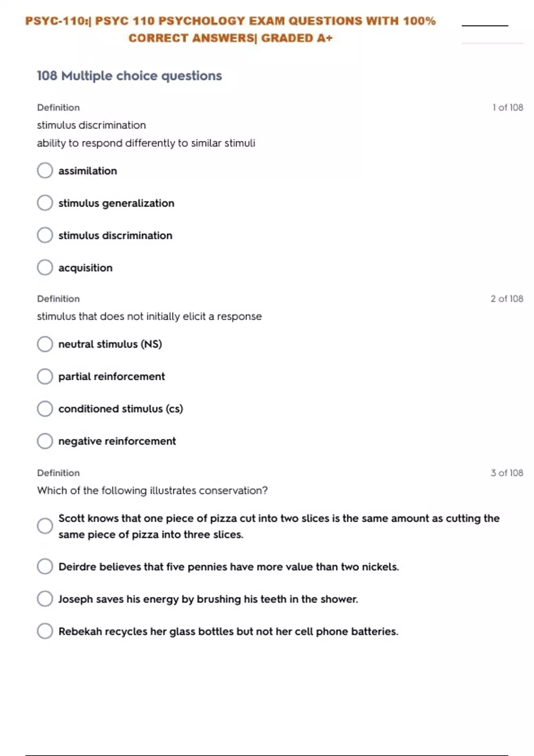The image size is (534, 756).
Task: Click the '3 of 108' question counter
Action: pyautogui.click(x=506, y=473)
